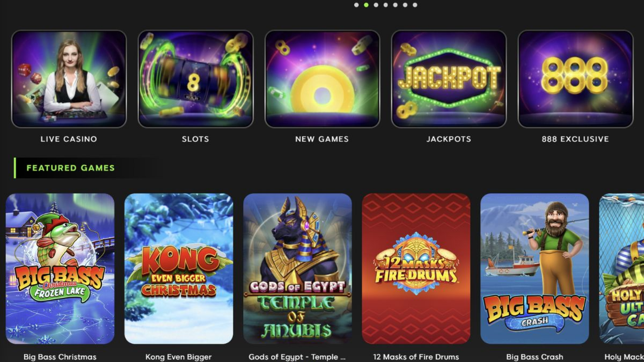Click the Jackpots text label
This screenshot has width=644, height=362.
[x=449, y=139]
